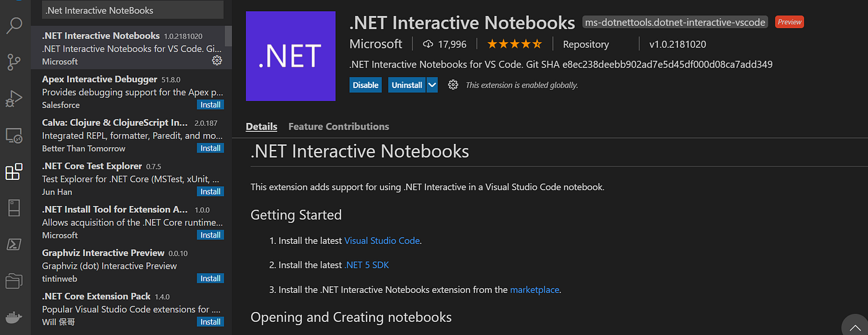Click the extensions list scrollbar

(229, 37)
